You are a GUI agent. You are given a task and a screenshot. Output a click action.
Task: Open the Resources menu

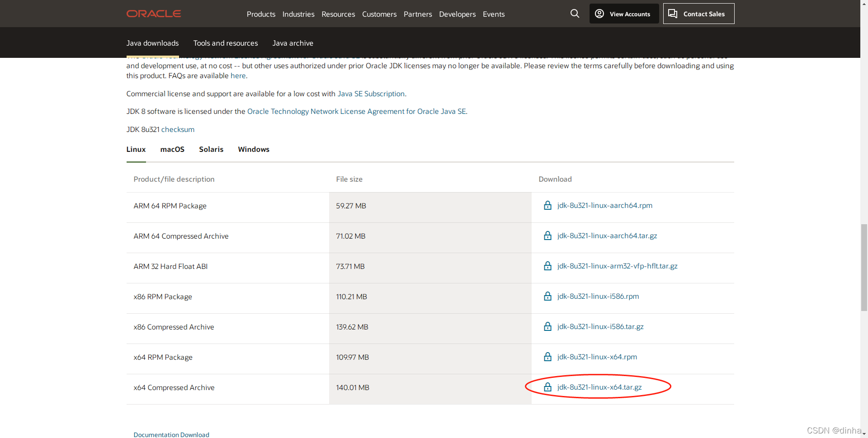[338, 14]
